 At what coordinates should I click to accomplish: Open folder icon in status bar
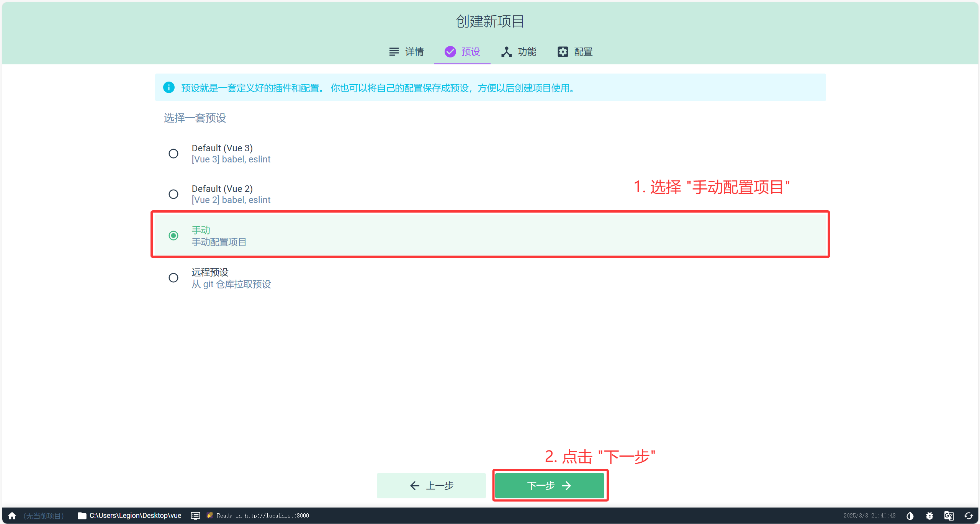coord(82,516)
